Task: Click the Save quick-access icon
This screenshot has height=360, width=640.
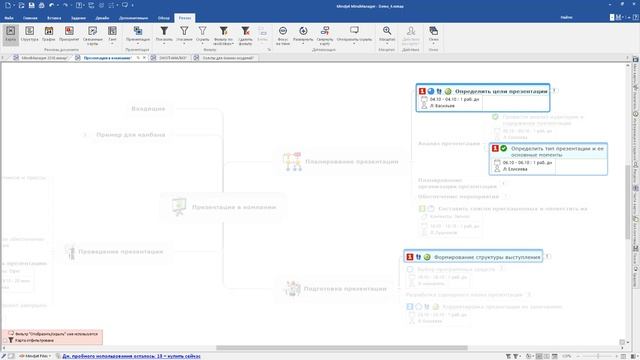Action: click(31, 5)
